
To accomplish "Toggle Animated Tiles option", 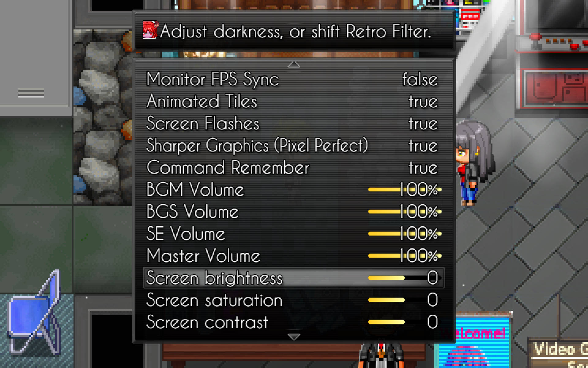I will 294,101.
